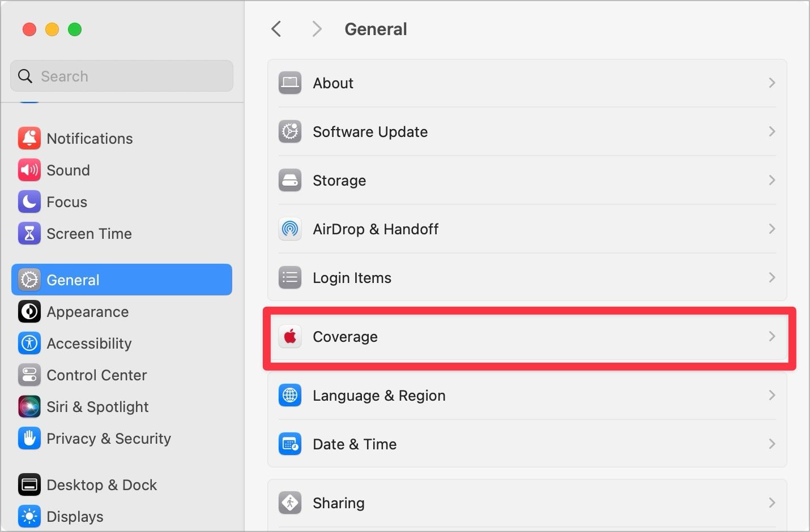Select Displays in the sidebar
Screen dimensions: 810x532
[75, 516]
